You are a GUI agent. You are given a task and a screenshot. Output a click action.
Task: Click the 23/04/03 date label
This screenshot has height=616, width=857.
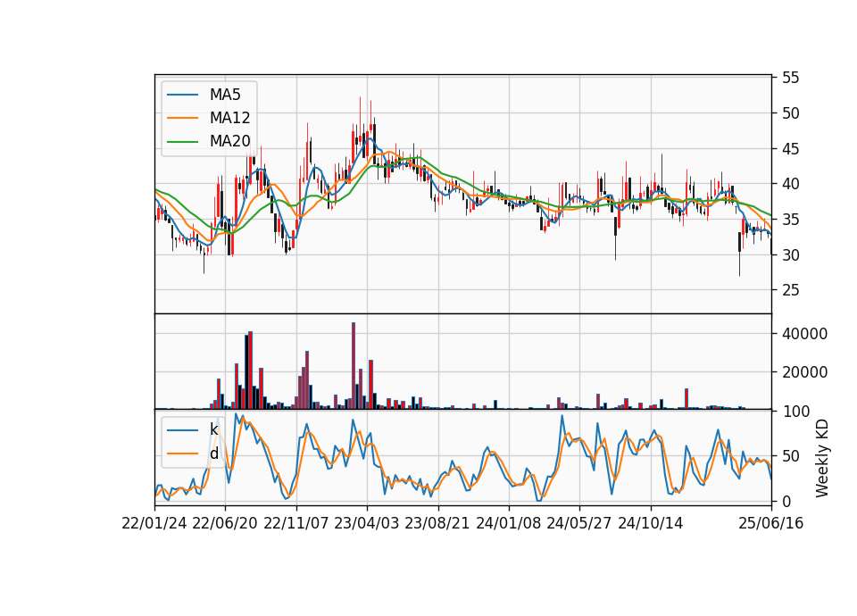coord(367,524)
